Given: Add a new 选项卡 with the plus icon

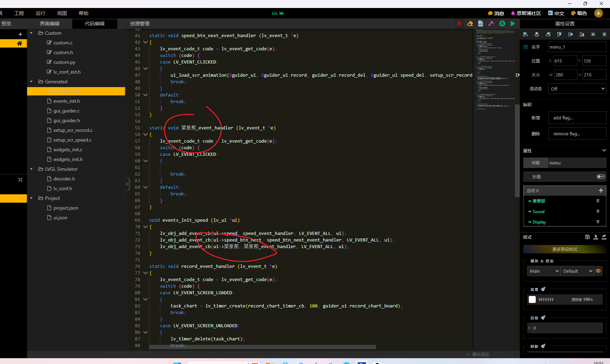Looking at the screenshot, I should click(x=601, y=191).
